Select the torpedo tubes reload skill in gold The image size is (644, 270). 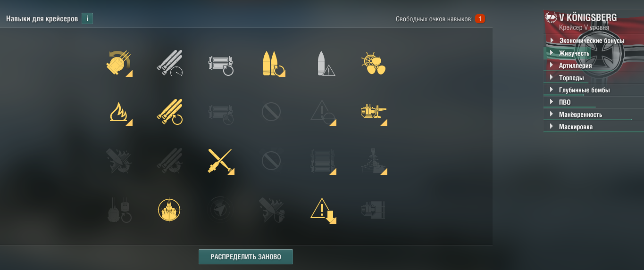point(170,112)
